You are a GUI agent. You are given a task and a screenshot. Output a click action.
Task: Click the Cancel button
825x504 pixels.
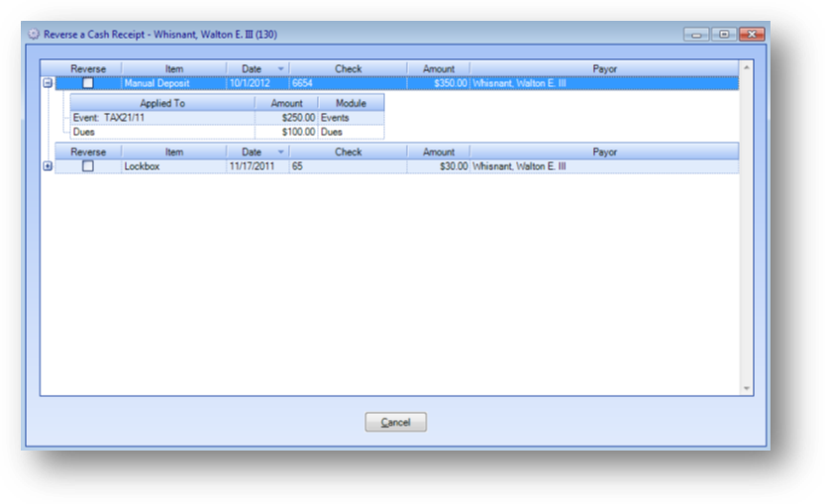coord(396,422)
